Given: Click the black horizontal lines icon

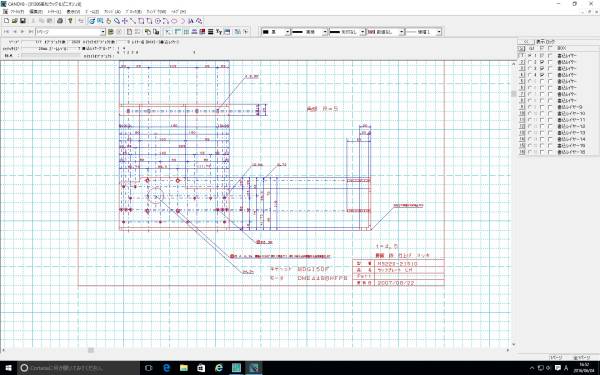Looking at the screenshot, I should [x=210, y=32].
